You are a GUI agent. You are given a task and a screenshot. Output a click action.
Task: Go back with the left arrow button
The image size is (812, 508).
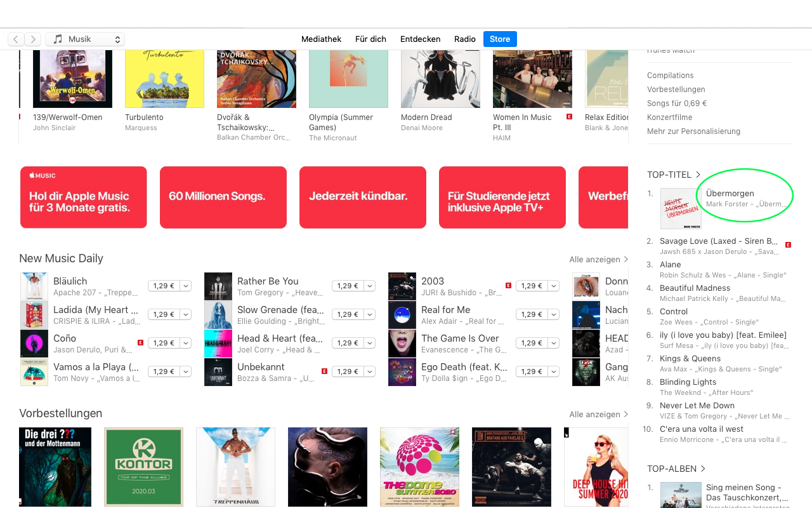16,39
